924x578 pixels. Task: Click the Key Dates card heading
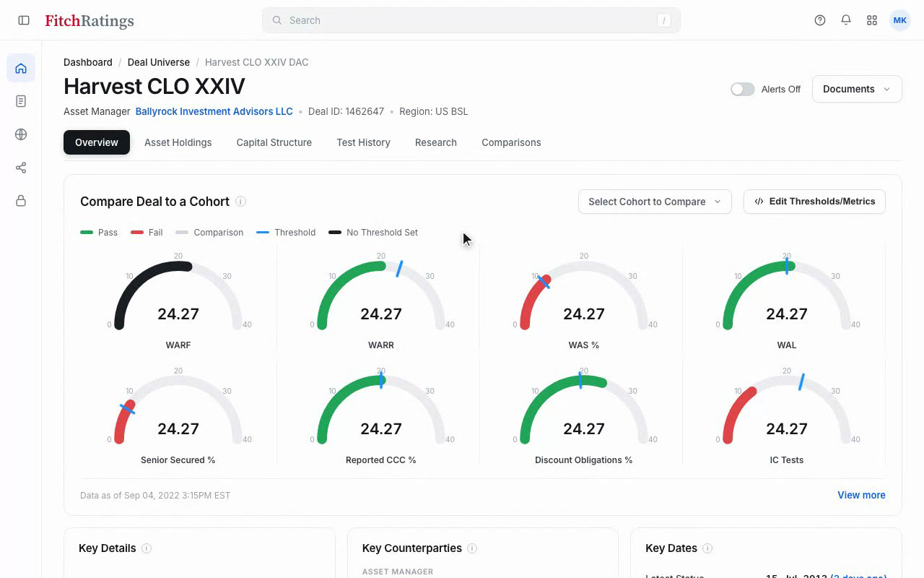(x=671, y=548)
